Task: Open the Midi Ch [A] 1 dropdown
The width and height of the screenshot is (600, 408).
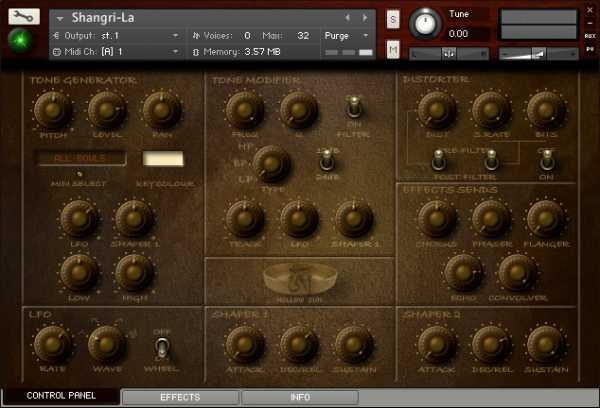Action: [x=175, y=52]
